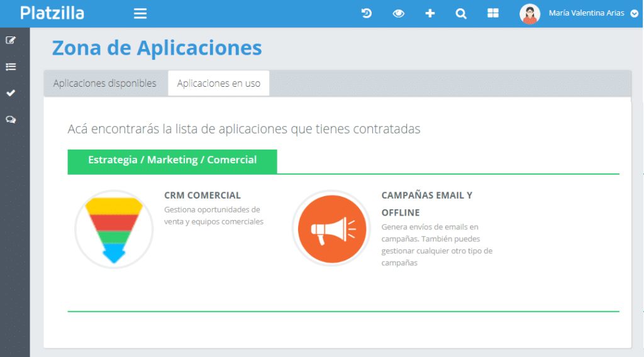Select the edit pencil icon in sidebar
Screen dimensions: 644x357
tap(10, 40)
